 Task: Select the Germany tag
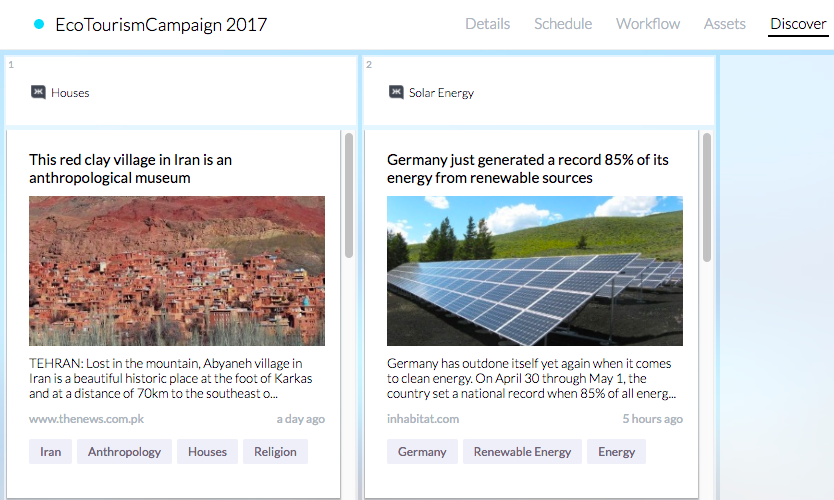(422, 451)
